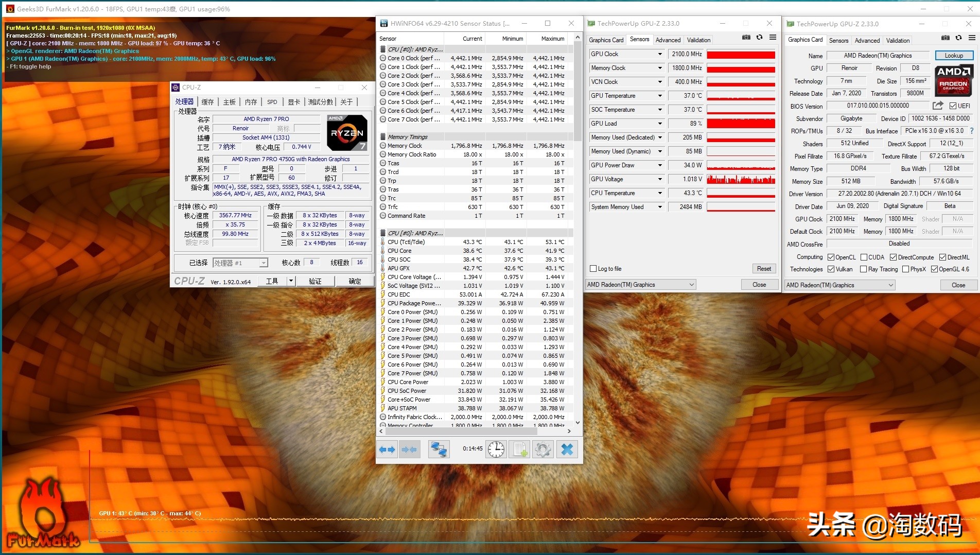The width and height of the screenshot is (980, 555).
Task: Toggle the PhysX checkbox
Action: (905, 269)
